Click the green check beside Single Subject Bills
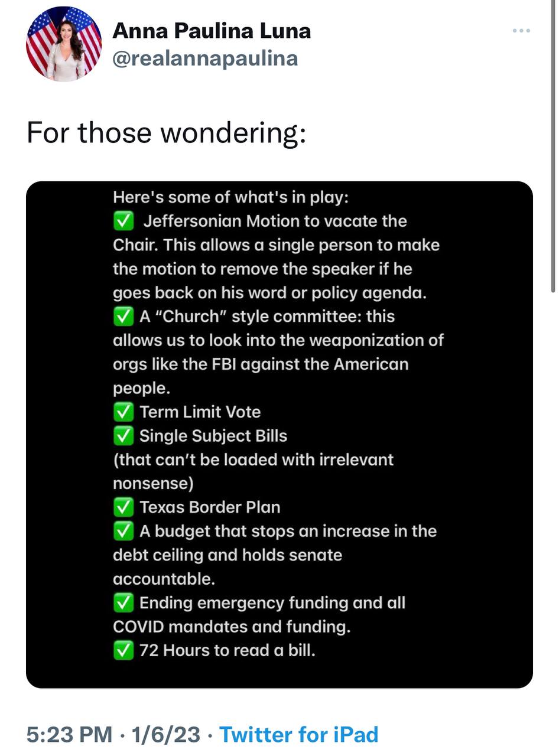This screenshot has height=756, width=559. [x=123, y=436]
